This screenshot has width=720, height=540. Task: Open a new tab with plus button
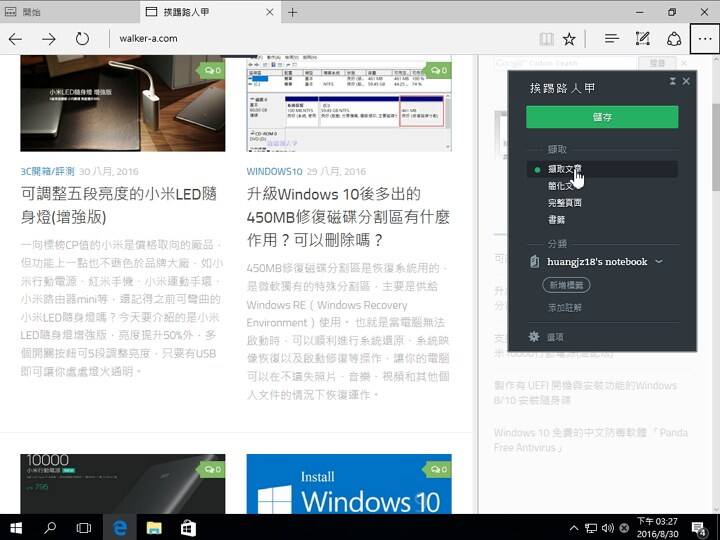pyautogui.click(x=292, y=12)
